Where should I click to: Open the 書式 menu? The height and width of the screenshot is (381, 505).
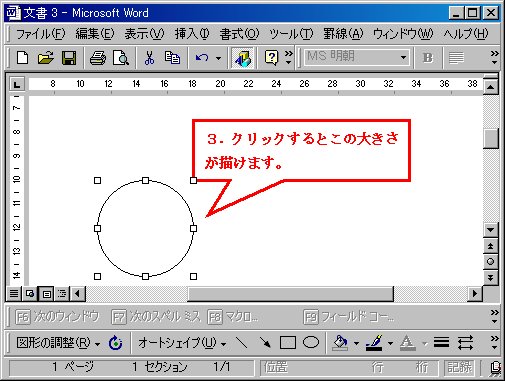tap(239, 34)
